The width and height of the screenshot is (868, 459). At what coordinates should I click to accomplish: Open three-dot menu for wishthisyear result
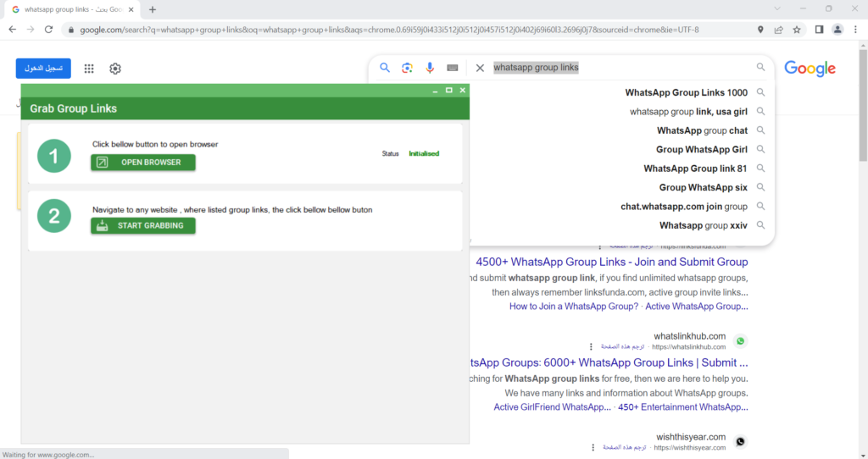[593, 447]
